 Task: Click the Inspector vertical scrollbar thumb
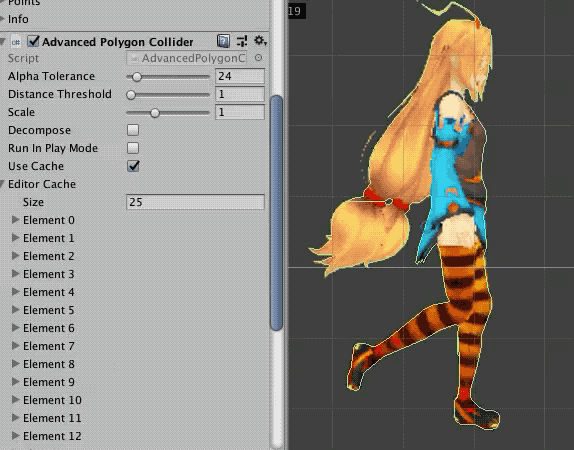tap(276, 213)
